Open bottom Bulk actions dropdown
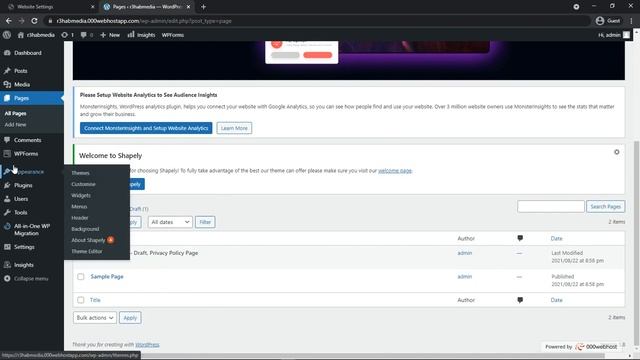Viewport: 640px width, 360px height. [95, 318]
